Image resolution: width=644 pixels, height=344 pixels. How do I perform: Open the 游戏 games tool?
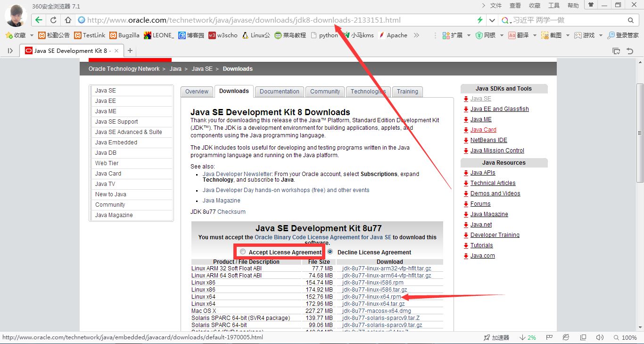coord(584,35)
